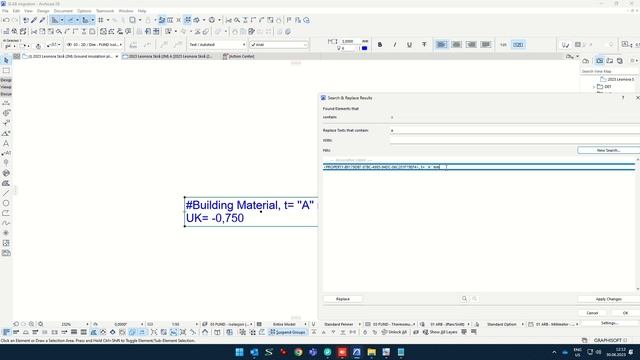Choose the Circle tool in the toolbox

coord(6,203)
